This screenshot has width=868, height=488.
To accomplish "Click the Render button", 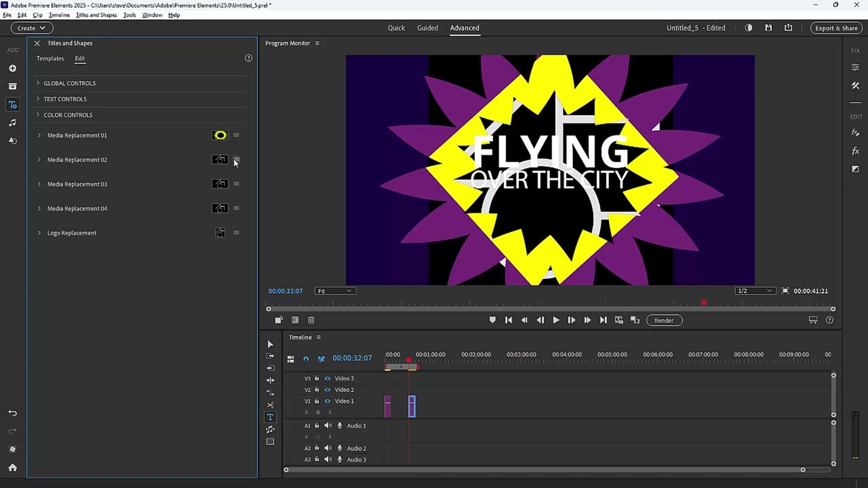I will 664,321.
